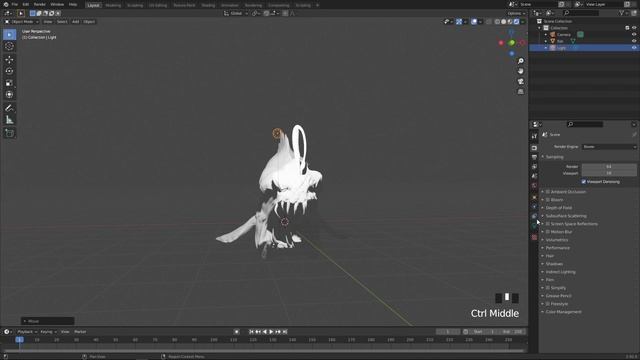Select the Select Box tool

coord(9,35)
